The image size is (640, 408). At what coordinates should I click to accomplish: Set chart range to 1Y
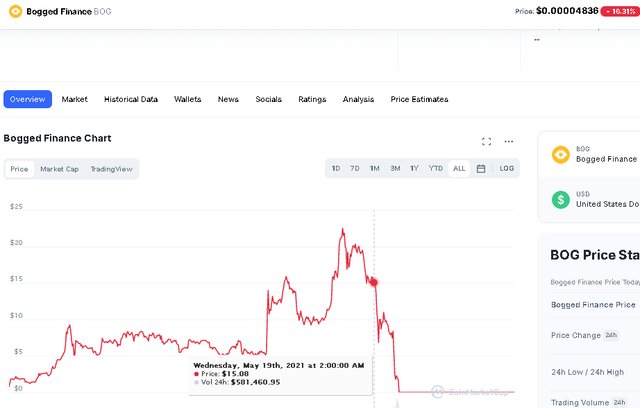click(414, 169)
